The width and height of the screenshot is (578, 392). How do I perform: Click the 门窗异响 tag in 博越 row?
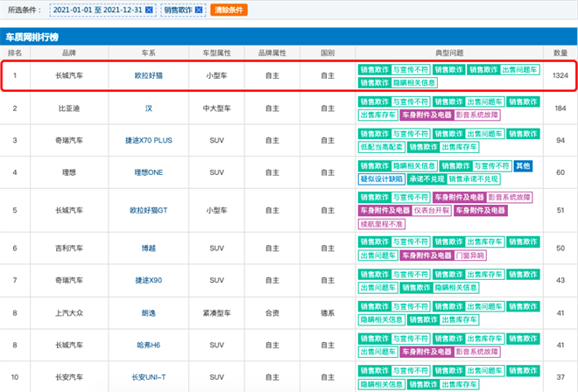coord(470,255)
